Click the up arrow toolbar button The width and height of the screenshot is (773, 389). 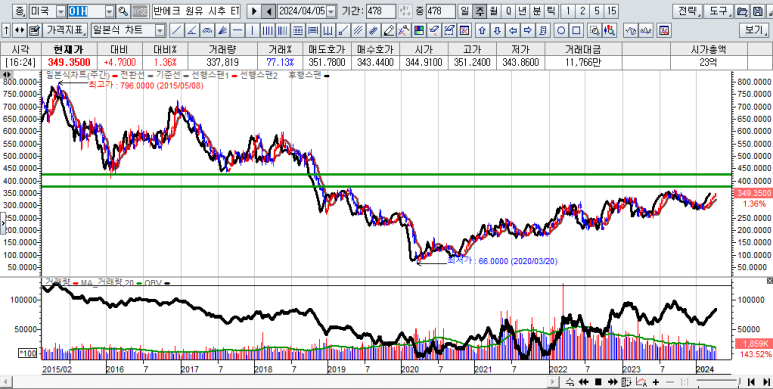point(6,31)
